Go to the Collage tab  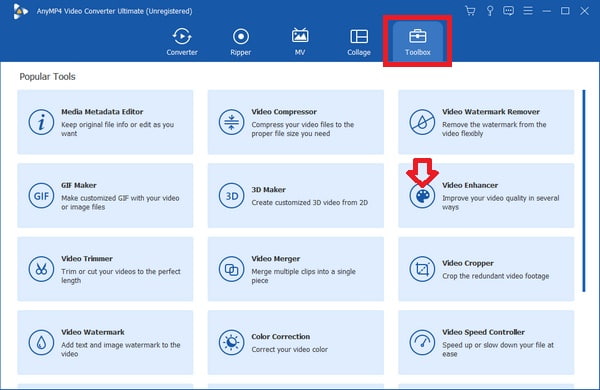pos(359,42)
